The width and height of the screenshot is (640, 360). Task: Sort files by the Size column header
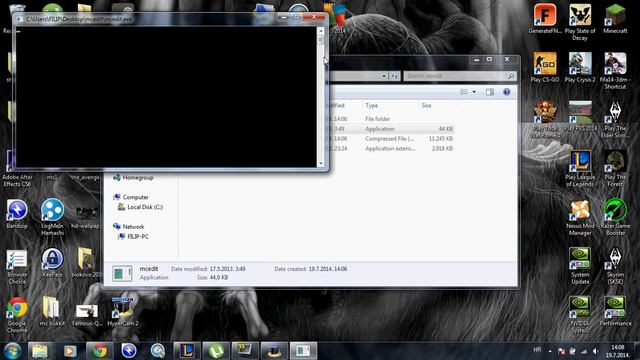pos(426,105)
